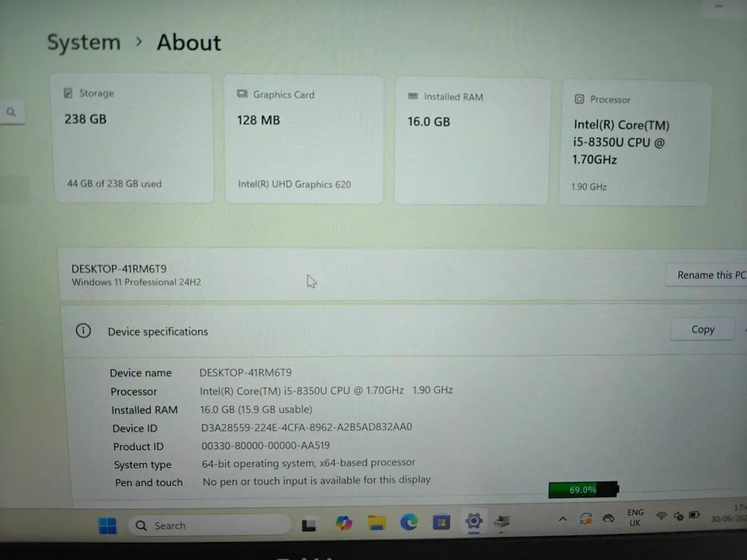The height and width of the screenshot is (560, 747).
Task: Click the Processor value in specifications list
Action: tap(326, 391)
